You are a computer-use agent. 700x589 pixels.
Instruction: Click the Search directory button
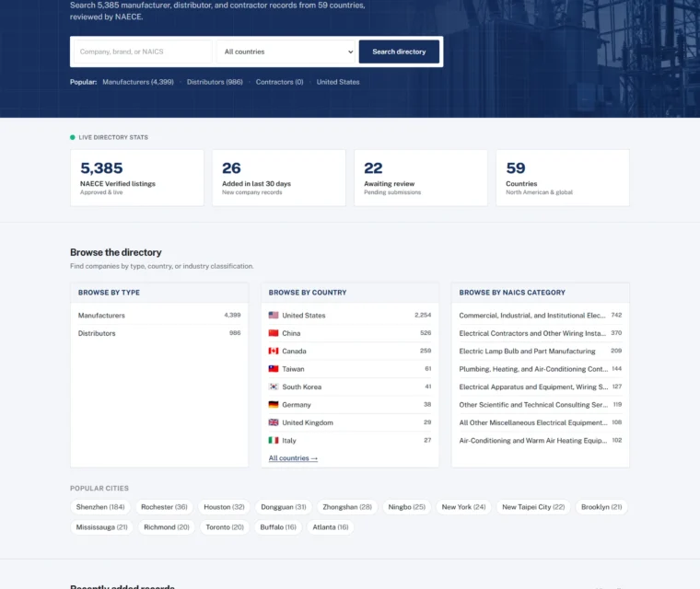point(399,52)
